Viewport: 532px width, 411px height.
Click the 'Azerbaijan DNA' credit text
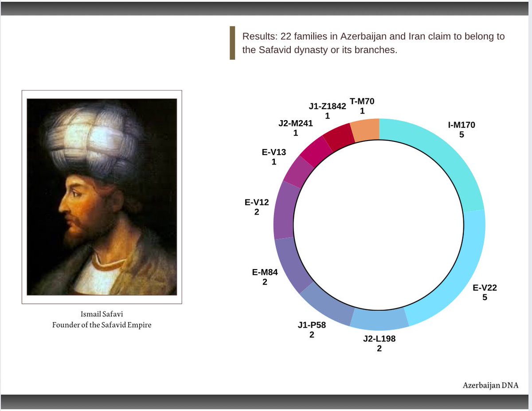click(x=490, y=385)
